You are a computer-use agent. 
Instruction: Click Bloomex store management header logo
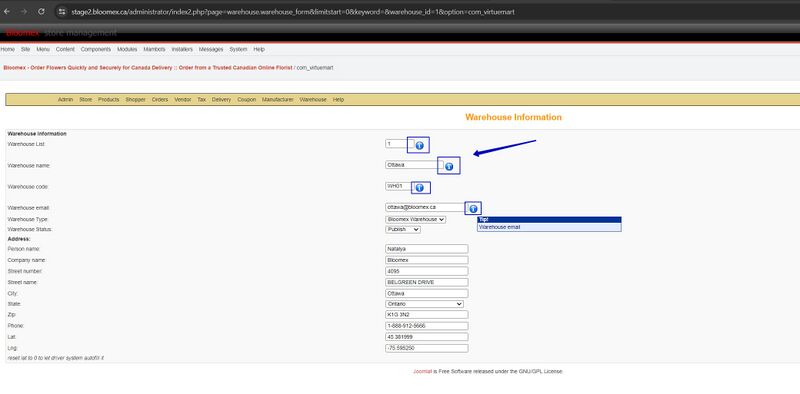61,33
